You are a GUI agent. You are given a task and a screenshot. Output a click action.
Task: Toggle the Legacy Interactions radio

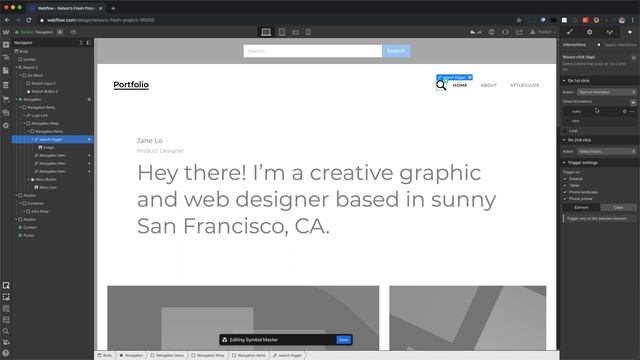coord(599,44)
